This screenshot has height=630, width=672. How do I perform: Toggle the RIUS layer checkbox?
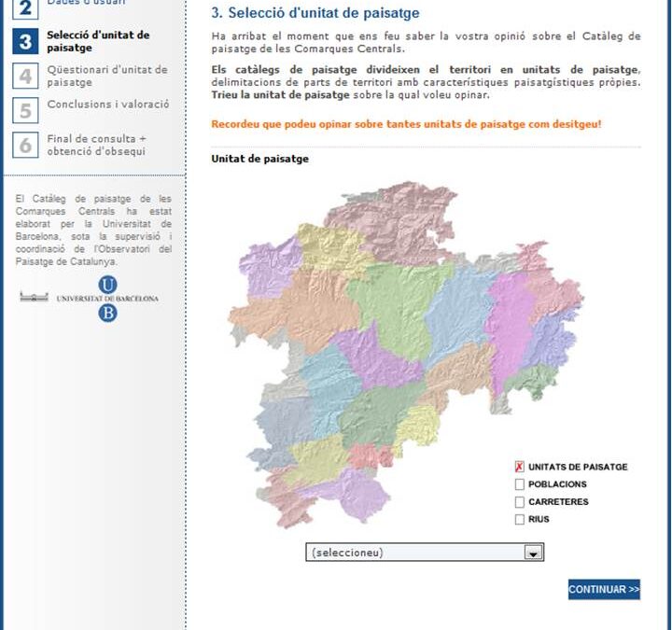click(519, 520)
